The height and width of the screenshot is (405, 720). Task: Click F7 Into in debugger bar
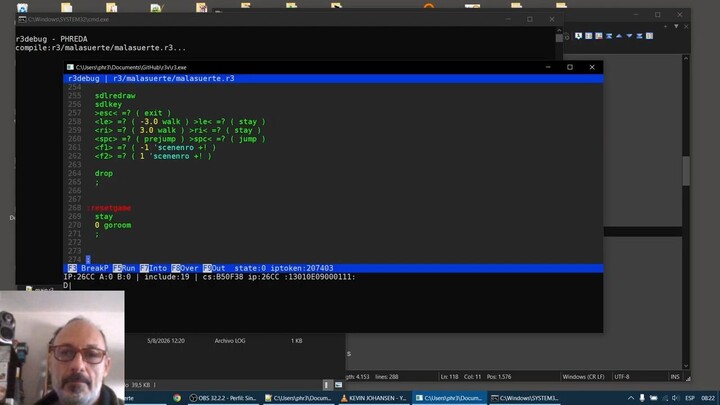153,268
